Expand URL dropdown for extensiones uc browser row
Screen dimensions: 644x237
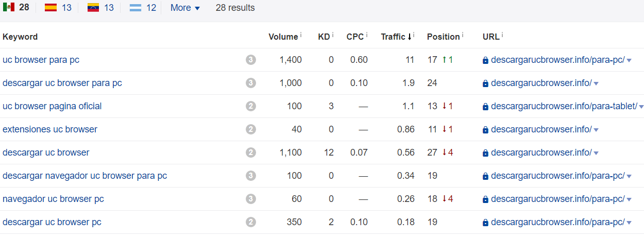(x=596, y=130)
